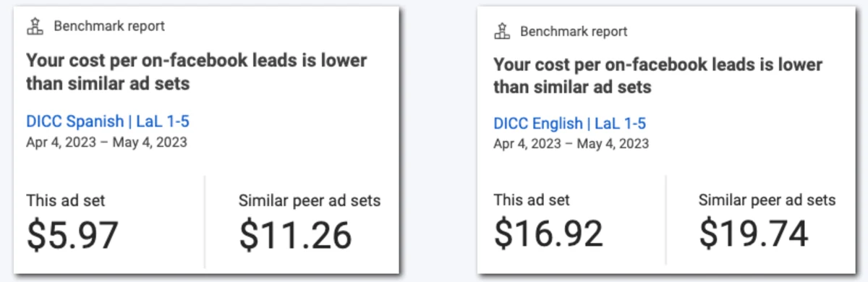Screen dimensions: 868x282
Task: Click the date range under DICC English
Action: click(571, 144)
